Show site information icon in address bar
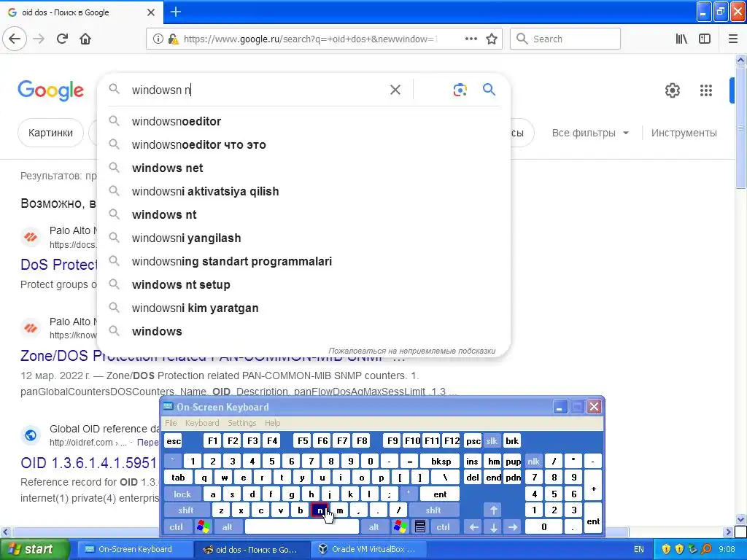The height and width of the screenshot is (560, 747). (158, 39)
